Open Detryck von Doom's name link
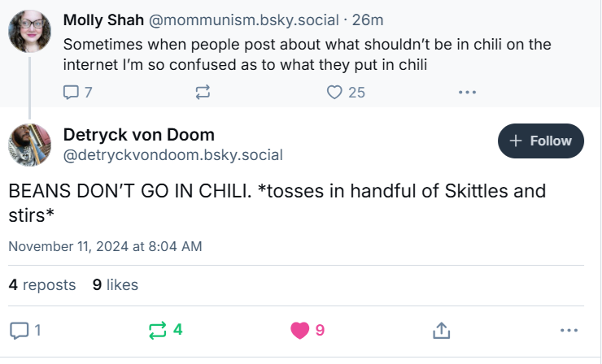Screen dimensions: 602x364 (x=138, y=134)
